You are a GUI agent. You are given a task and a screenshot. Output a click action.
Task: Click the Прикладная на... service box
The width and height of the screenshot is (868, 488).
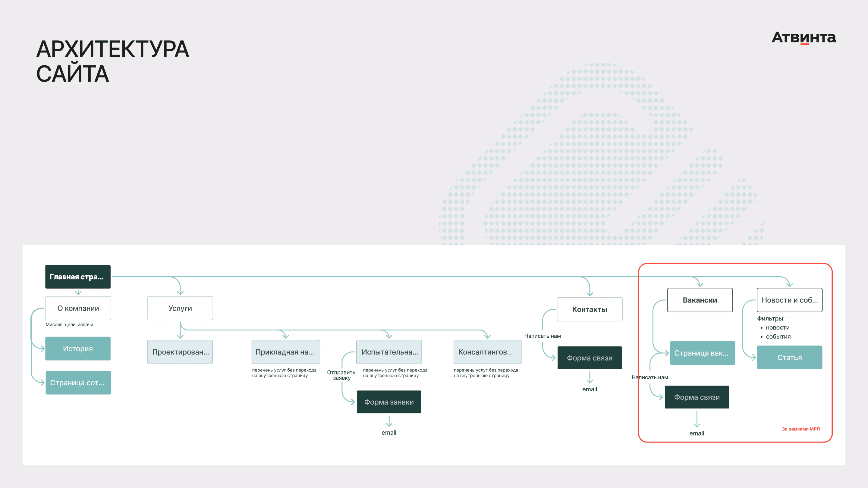(286, 352)
